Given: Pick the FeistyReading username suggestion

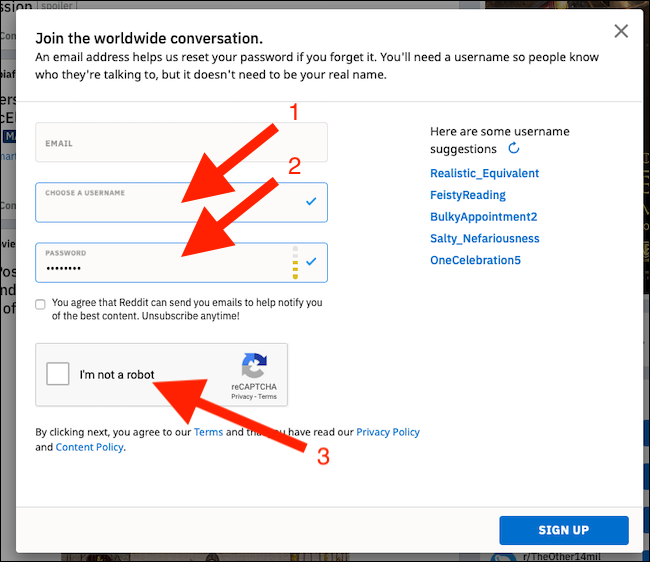Looking at the screenshot, I should (x=467, y=195).
